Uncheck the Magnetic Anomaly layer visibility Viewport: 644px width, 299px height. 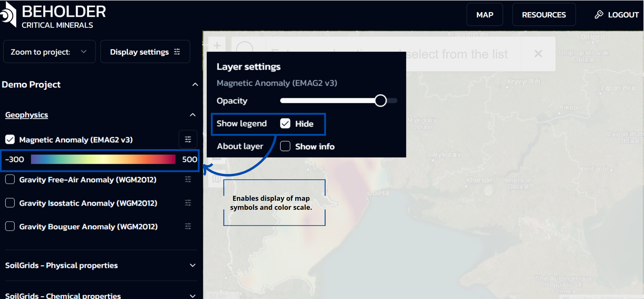(x=10, y=139)
